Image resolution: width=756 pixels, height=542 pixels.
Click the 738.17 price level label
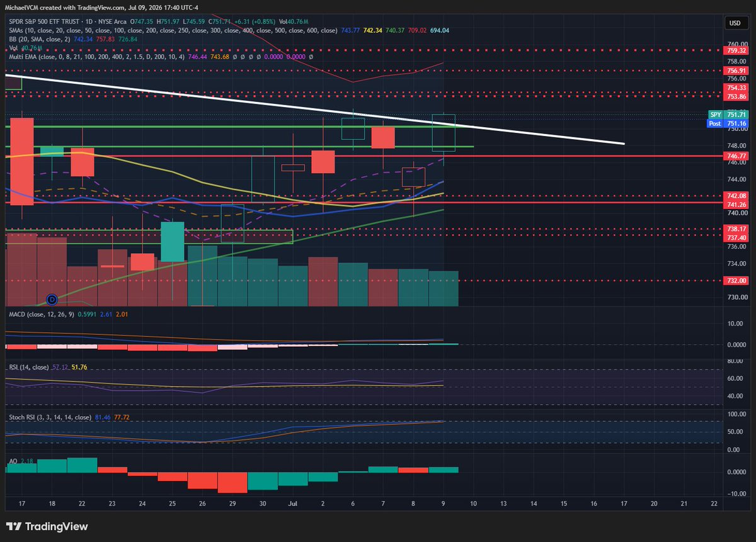[736, 230]
